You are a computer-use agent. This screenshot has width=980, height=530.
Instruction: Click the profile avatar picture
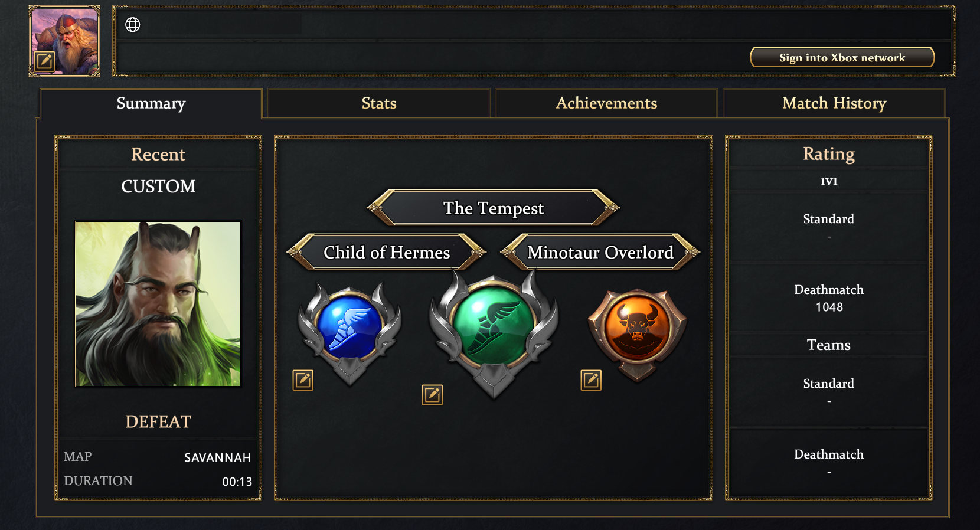click(65, 35)
